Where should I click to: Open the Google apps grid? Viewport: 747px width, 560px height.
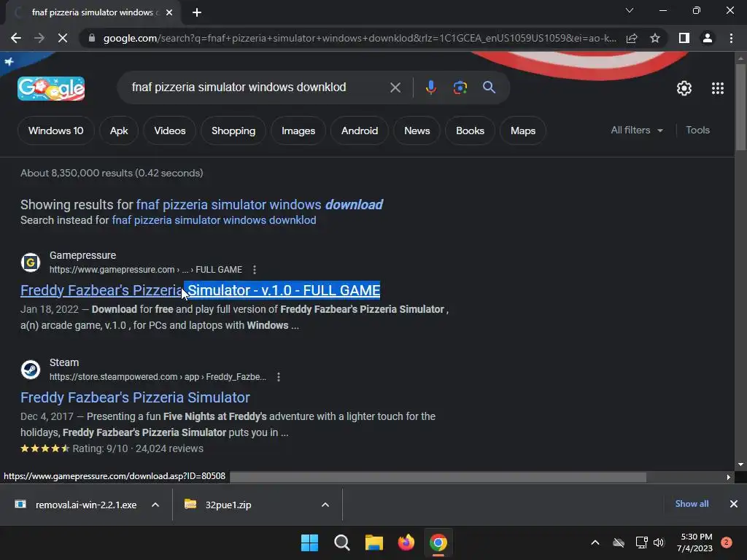point(718,88)
